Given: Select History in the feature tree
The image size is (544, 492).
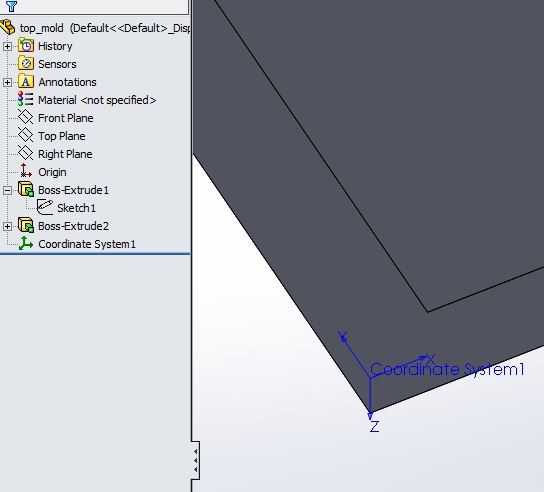Looking at the screenshot, I should pyautogui.click(x=55, y=46).
